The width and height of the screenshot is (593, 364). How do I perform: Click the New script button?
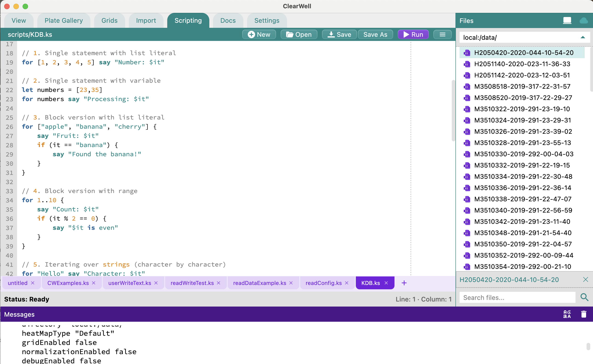click(x=259, y=34)
